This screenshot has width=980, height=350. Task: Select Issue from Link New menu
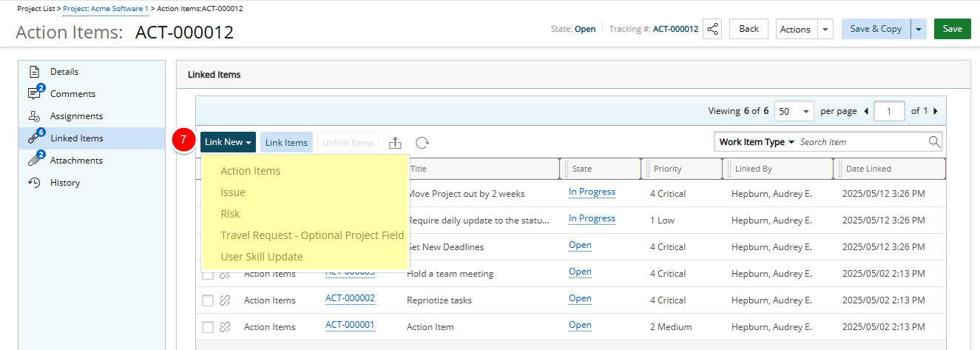(233, 192)
